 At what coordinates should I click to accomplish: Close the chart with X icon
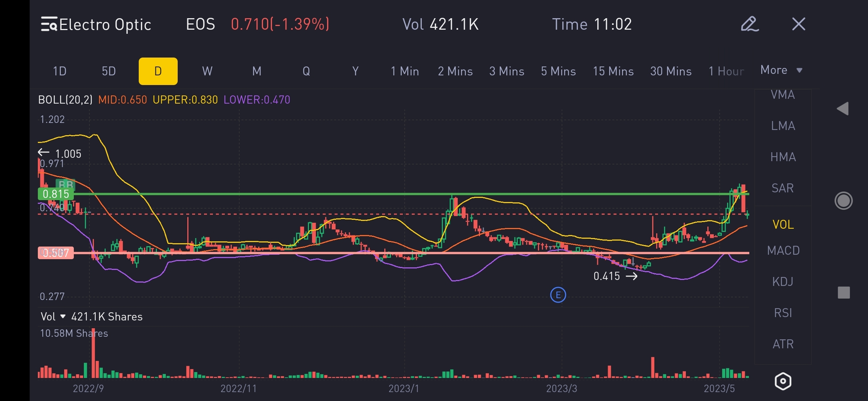798,25
